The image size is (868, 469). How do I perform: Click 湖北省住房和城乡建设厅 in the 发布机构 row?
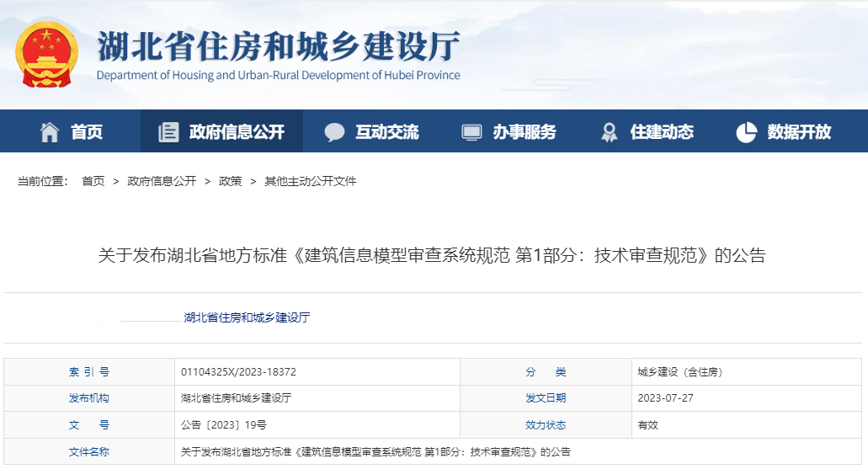(x=237, y=398)
